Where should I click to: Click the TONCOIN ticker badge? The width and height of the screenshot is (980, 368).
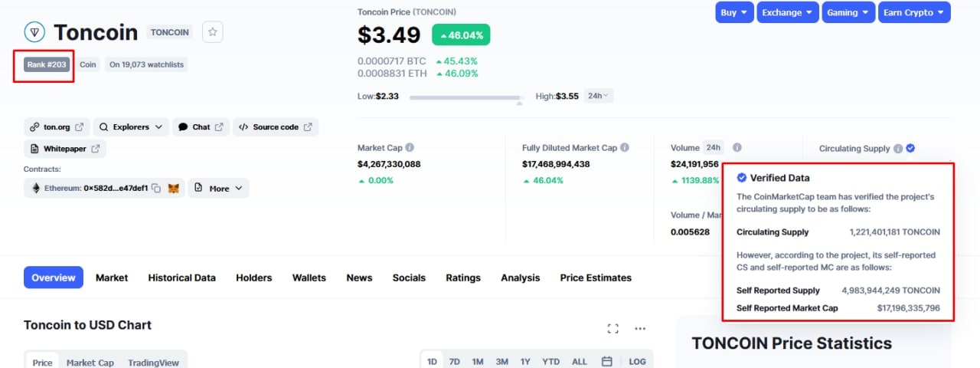tap(170, 32)
